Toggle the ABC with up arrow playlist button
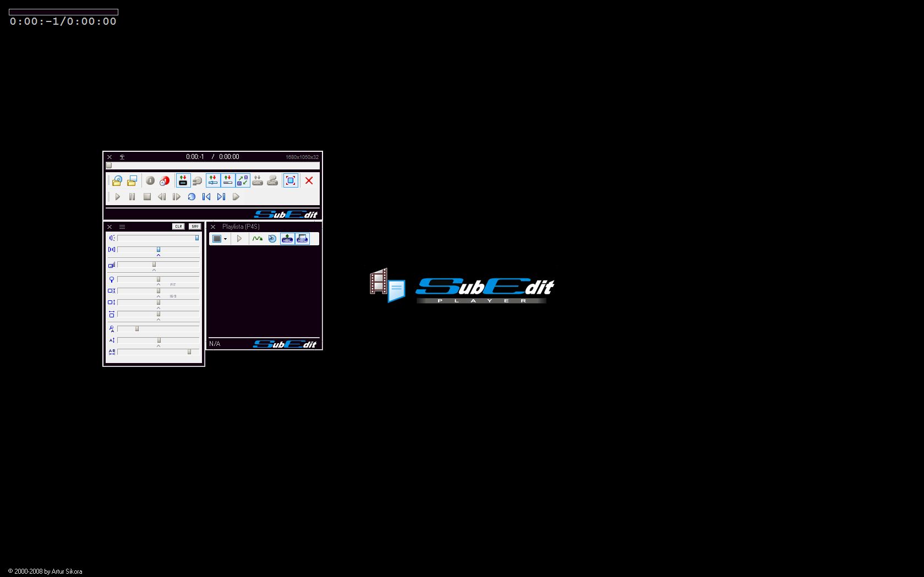The image size is (924, 577). [x=287, y=239]
